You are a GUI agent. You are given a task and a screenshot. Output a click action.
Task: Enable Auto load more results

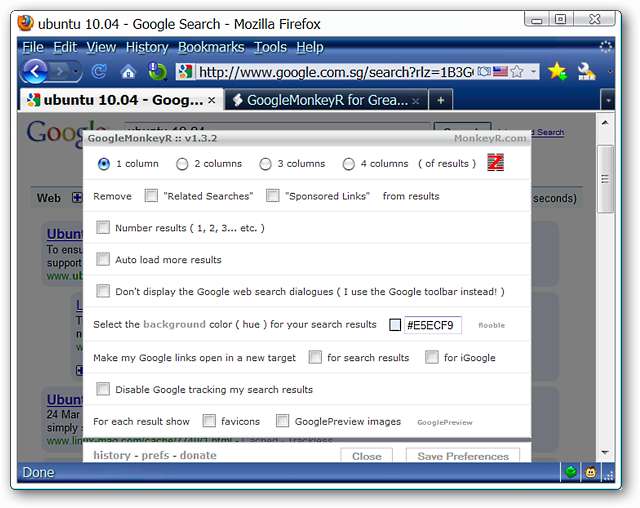click(103, 259)
